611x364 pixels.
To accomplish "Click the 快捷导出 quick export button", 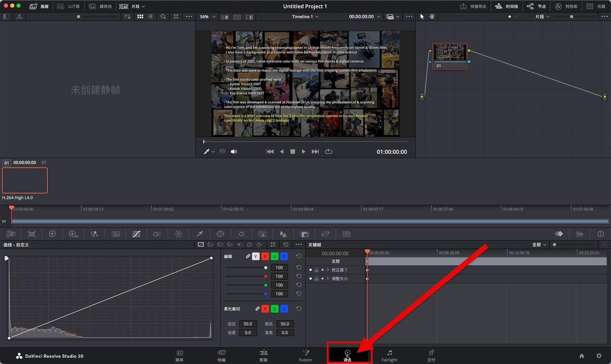I will click(x=473, y=6).
